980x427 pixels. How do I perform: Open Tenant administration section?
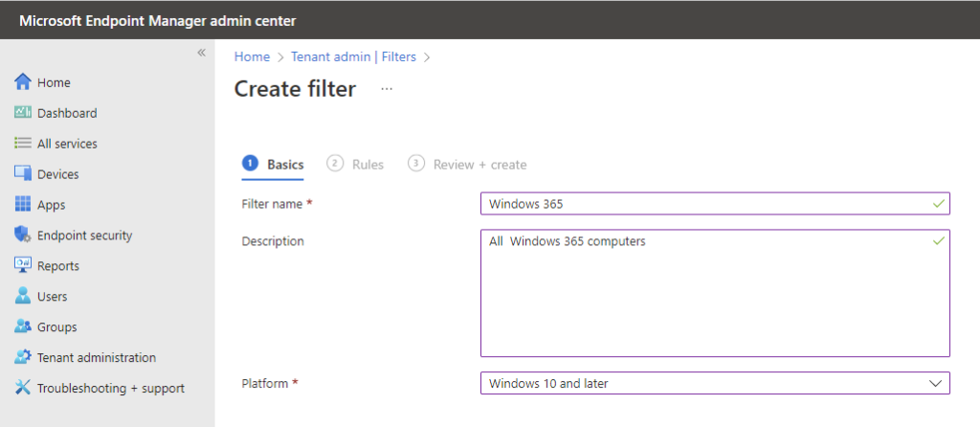97,358
